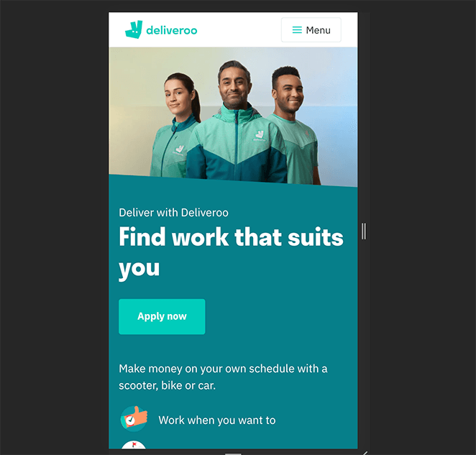This screenshot has height=455, width=476.
Task: Select the "Work when you want to" text
Action: (x=216, y=420)
